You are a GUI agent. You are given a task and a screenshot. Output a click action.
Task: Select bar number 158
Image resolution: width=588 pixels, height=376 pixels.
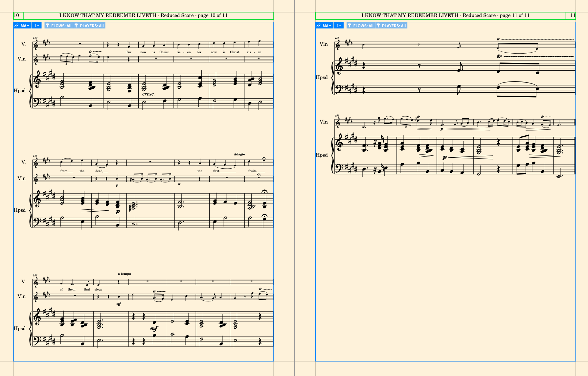pos(337,38)
